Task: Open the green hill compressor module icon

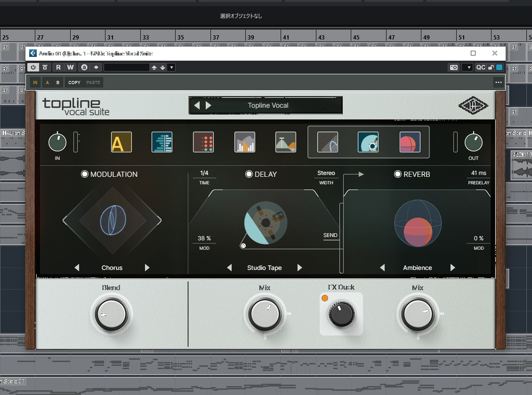Action: tap(286, 142)
